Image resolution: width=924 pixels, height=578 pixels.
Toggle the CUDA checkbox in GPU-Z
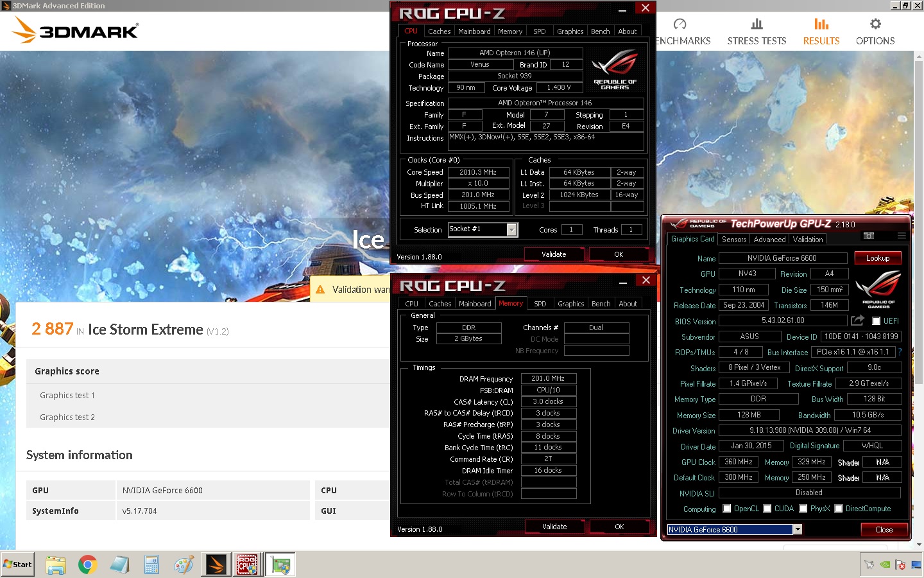click(x=767, y=509)
